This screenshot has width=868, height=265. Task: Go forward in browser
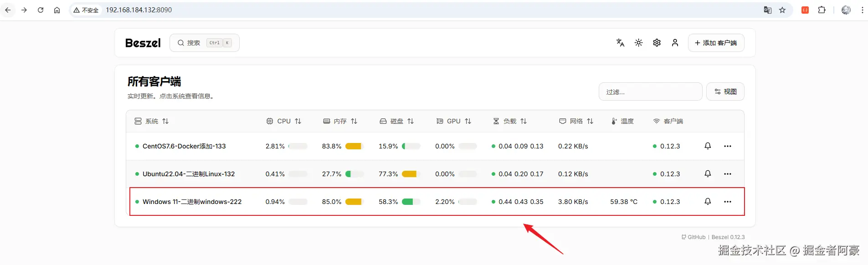pyautogui.click(x=24, y=10)
